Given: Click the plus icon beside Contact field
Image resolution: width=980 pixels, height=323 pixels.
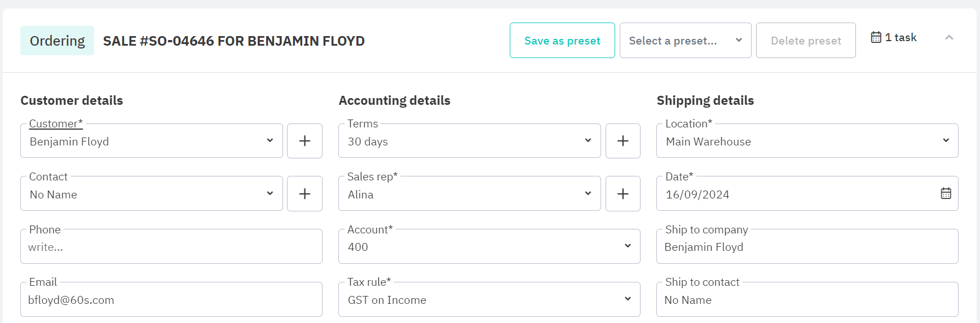Looking at the screenshot, I should pos(304,194).
